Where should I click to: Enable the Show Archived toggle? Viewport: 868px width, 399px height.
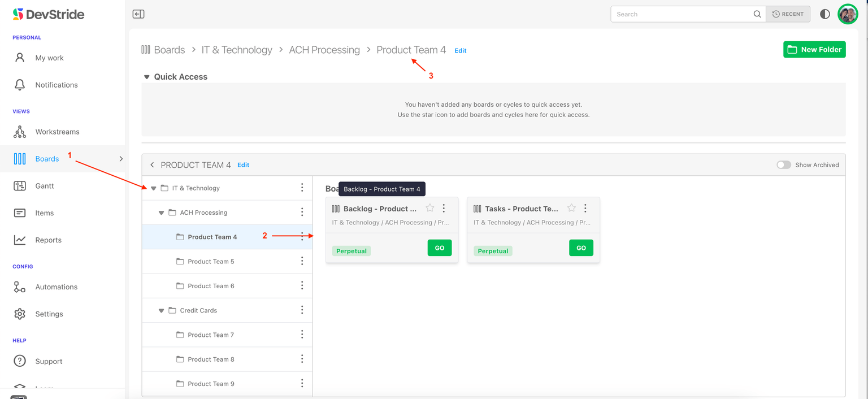coord(784,164)
